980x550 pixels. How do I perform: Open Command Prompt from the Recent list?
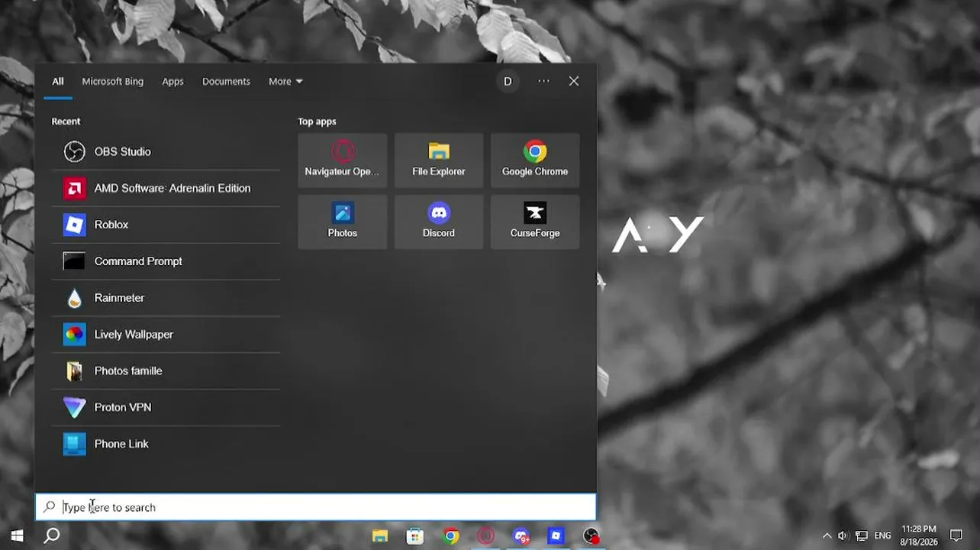(x=166, y=261)
